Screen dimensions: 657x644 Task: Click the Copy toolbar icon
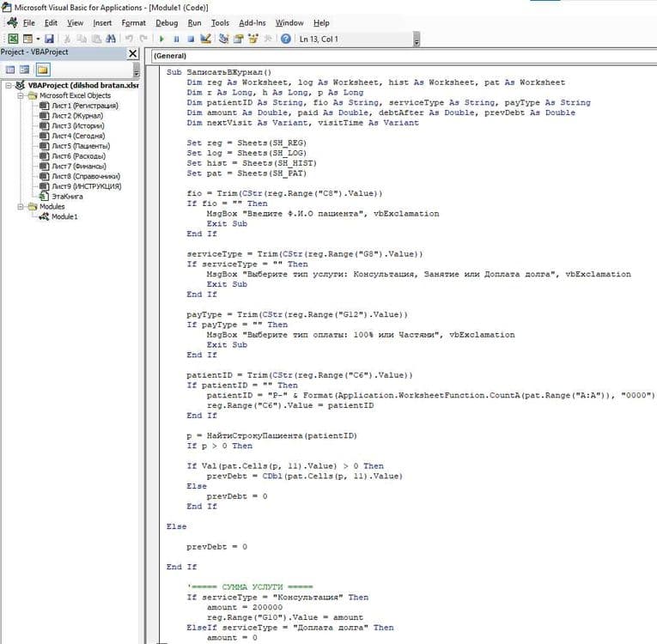coord(82,39)
